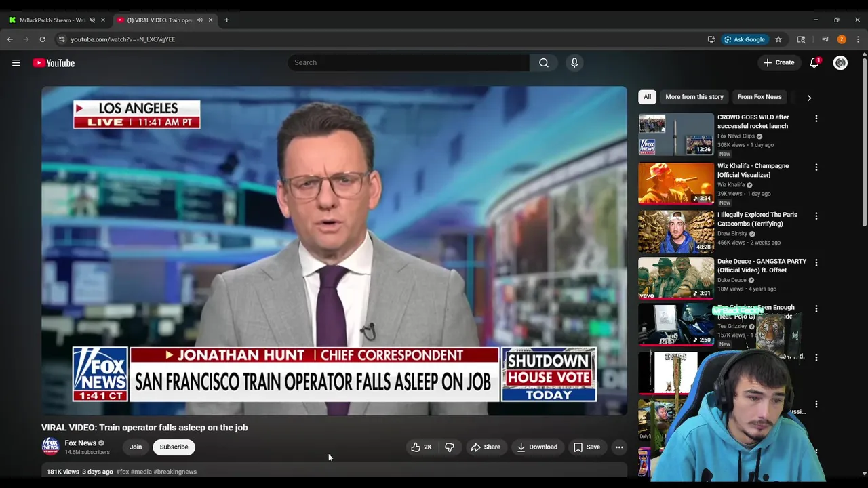Close the MrBackPackN Stream tab
The width and height of the screenshot is (868, 488).
103,20
